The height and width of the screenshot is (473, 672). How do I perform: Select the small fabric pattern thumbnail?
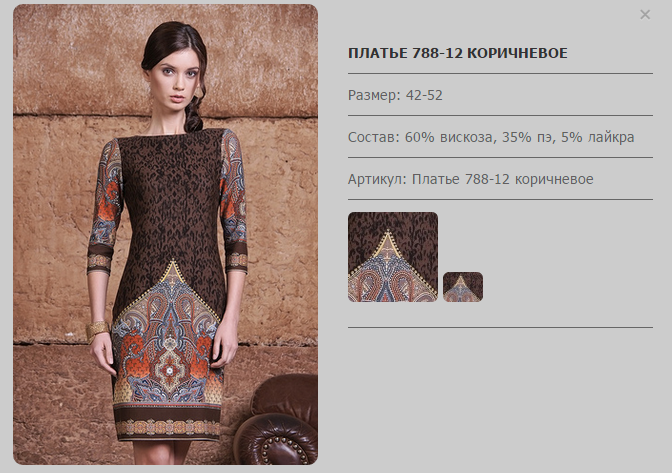463,287
